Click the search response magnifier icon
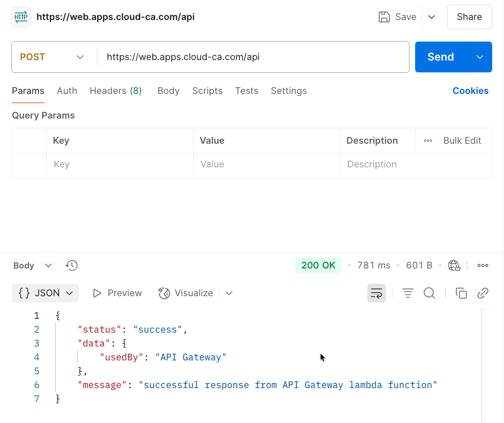The image size is (504, 423). tap(429, 293)
